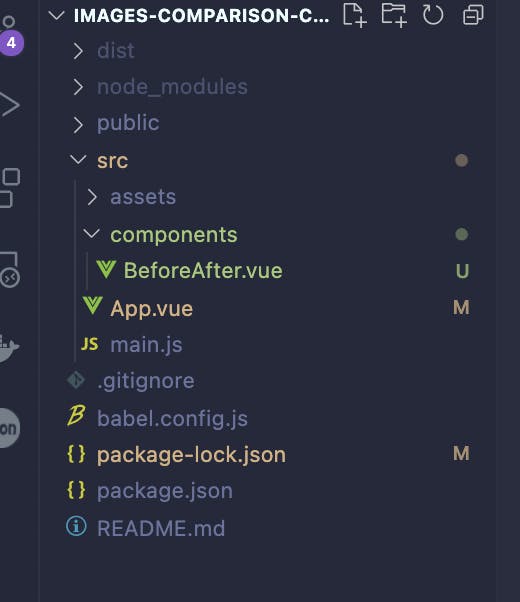Screen dimensions: 520x602
Task: Open the Remote Explorer view
Action: click(x=10, y=270)
